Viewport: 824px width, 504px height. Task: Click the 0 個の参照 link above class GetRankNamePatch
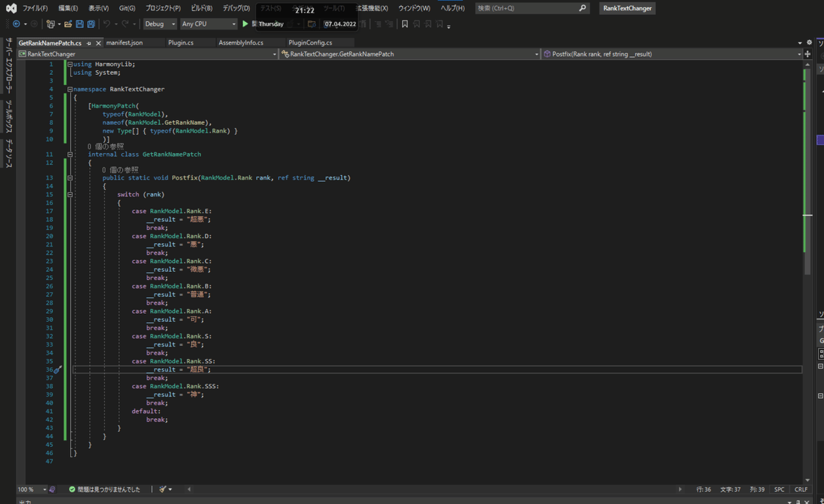[106, 147]
